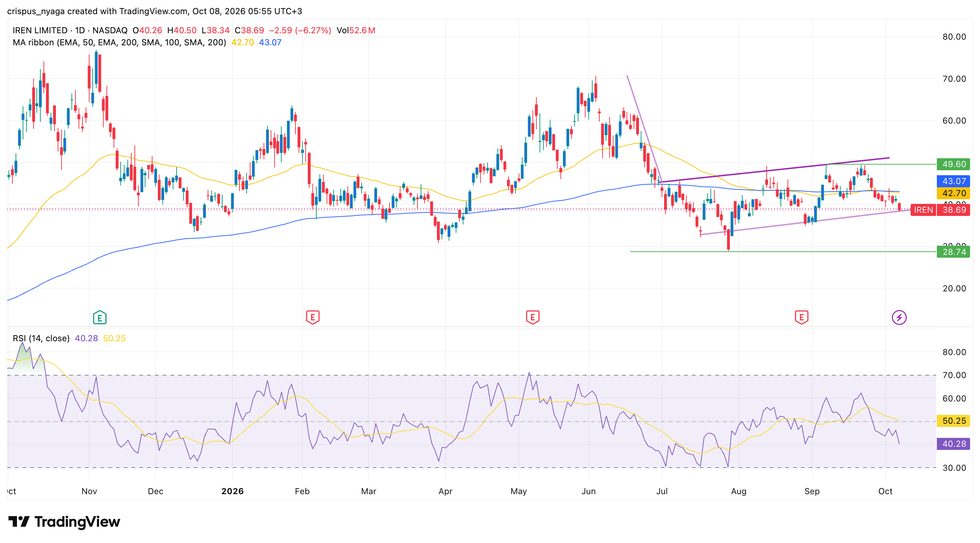Click the Vol 52.6 M value
Viewport: 980px width, 543px height.
356,30
